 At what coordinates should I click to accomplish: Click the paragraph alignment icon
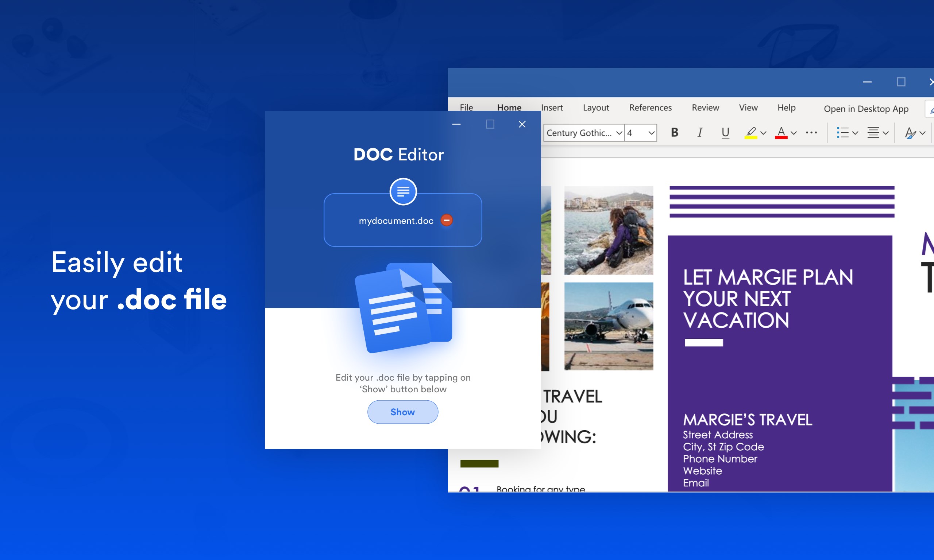click(x=873, y=132)
